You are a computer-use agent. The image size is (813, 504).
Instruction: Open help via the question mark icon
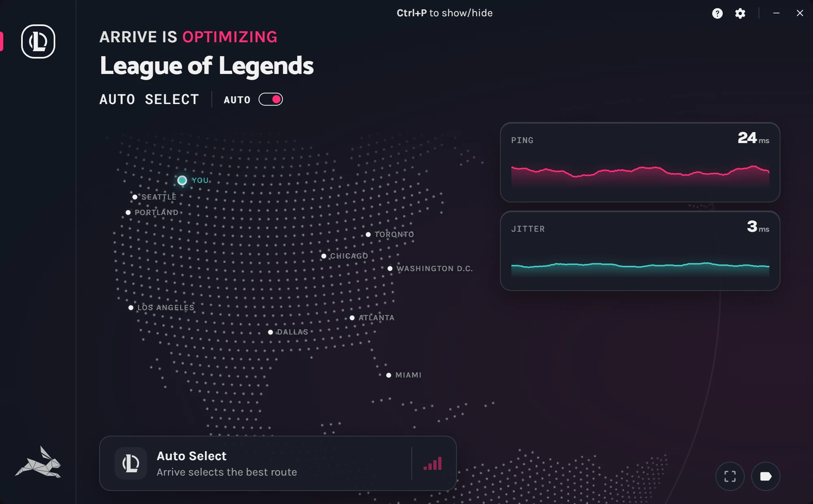point(717,13)
